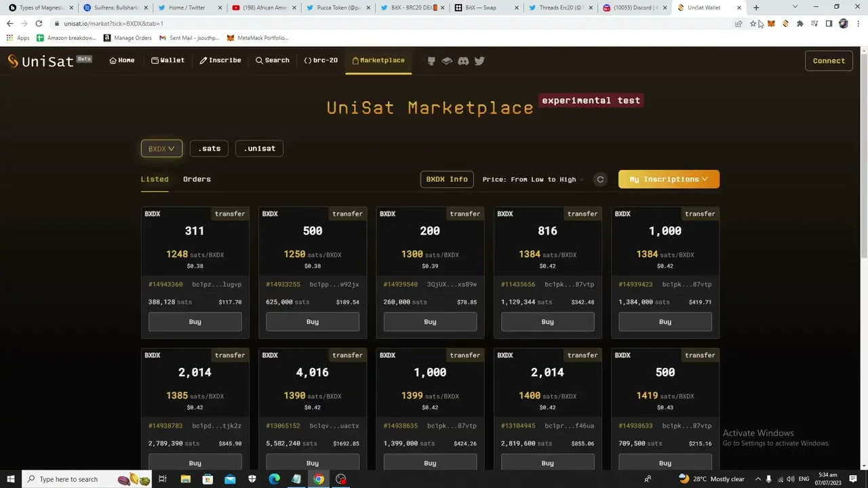Screen dimensions: 868x488
Task: Expand the BXDX ticker dropdown
Action: click(161, 148)
